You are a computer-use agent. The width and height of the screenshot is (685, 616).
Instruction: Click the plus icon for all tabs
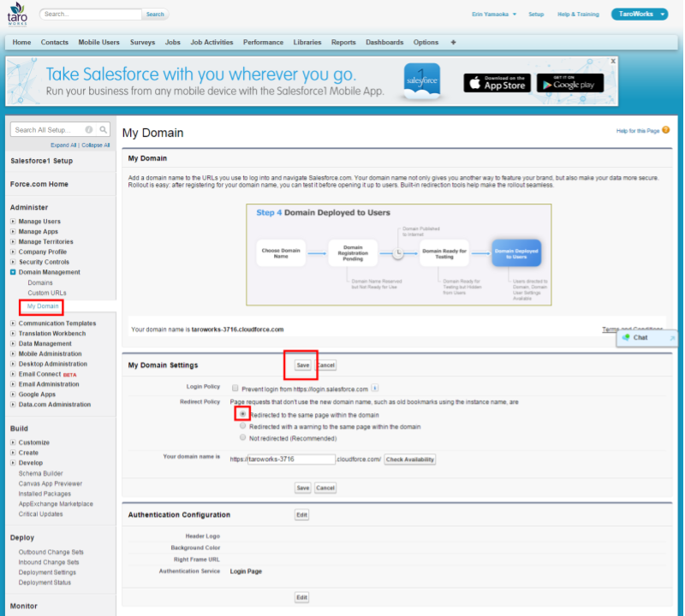point(453,42)
